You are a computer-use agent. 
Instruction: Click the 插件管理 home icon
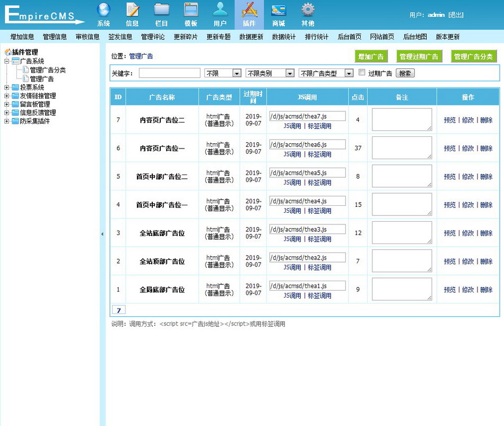8,52
